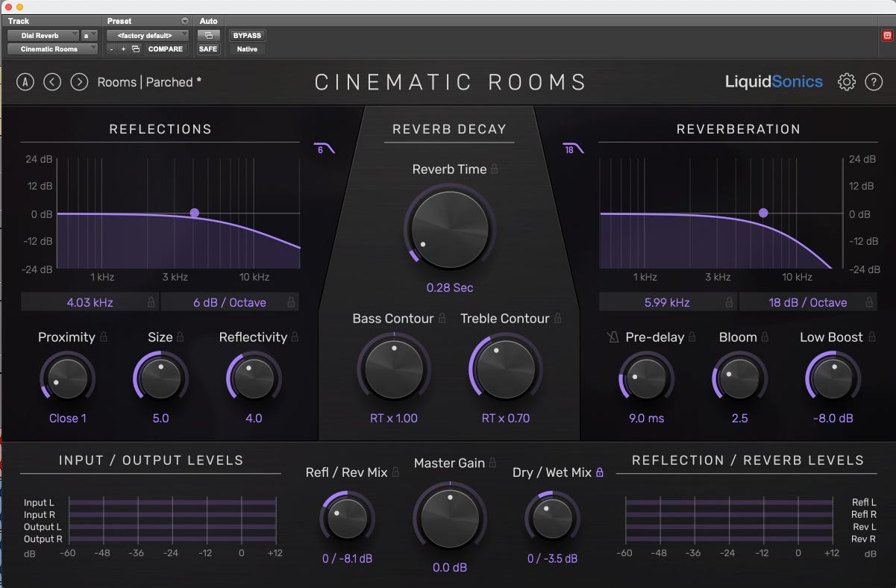The height and width of the screenshot is (588, 896).
Task: Toggle the Pre-delay tempo sync metronome icon
Action: click(613, 337)
